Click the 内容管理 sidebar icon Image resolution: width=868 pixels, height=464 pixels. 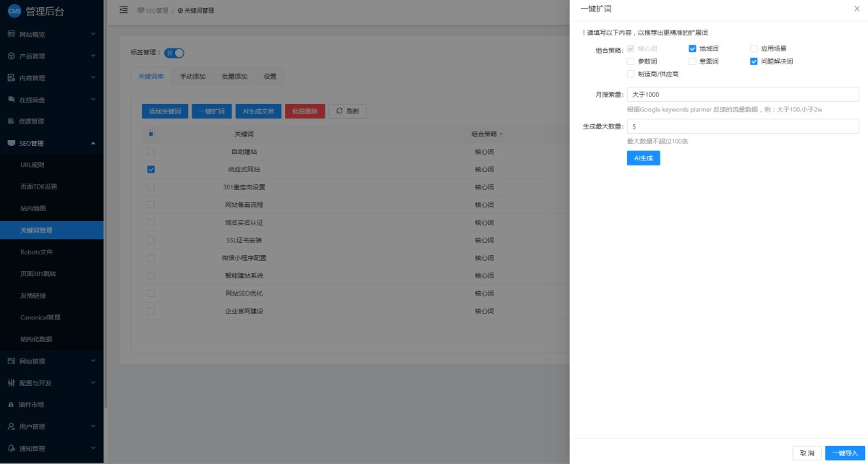[x=11, y=77]
